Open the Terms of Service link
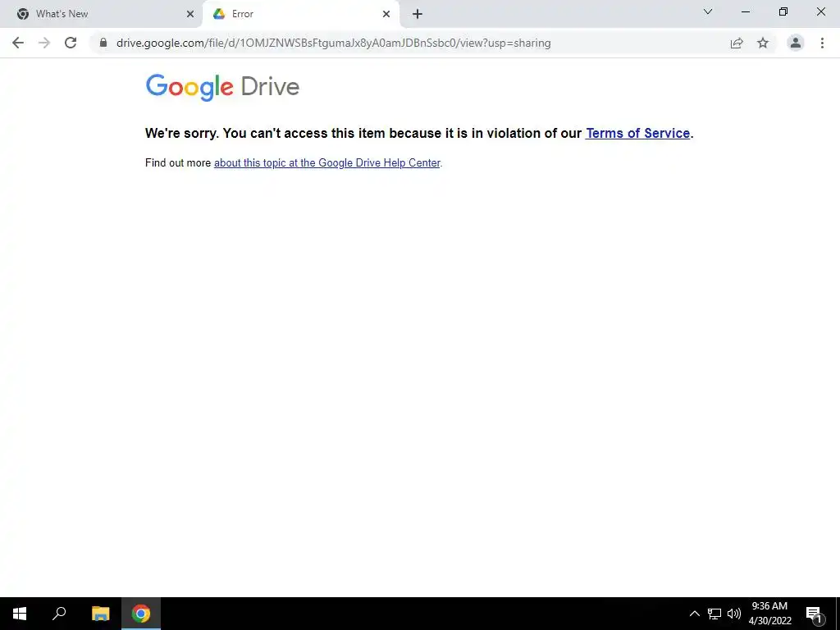The image size is (840, 630). pyautogui.click(x=637, y=133)
